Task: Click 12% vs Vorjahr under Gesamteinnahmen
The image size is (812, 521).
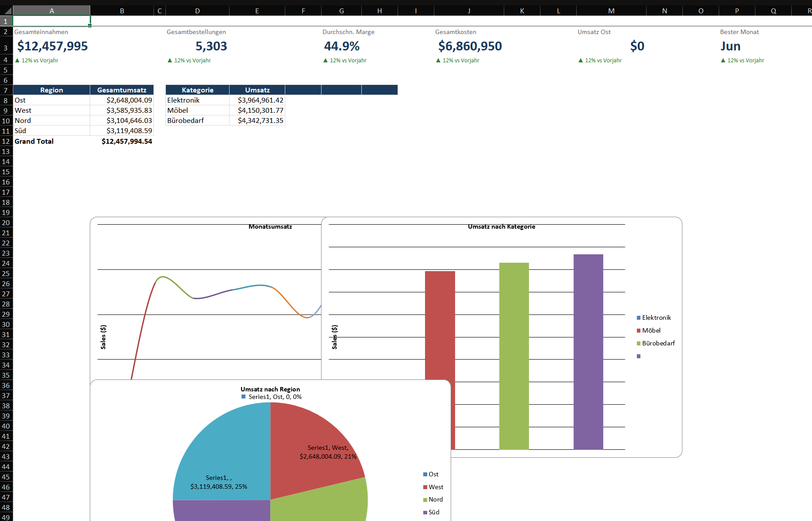Action: tap(37, 60)
